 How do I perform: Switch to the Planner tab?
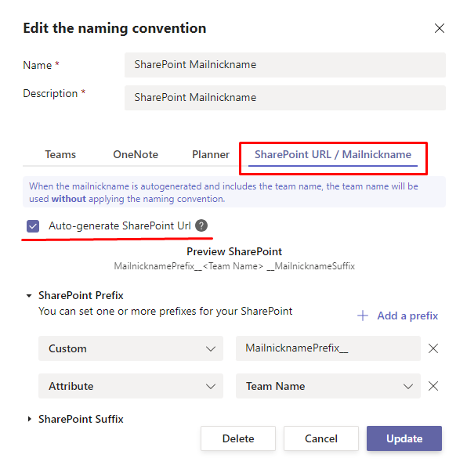211,154
